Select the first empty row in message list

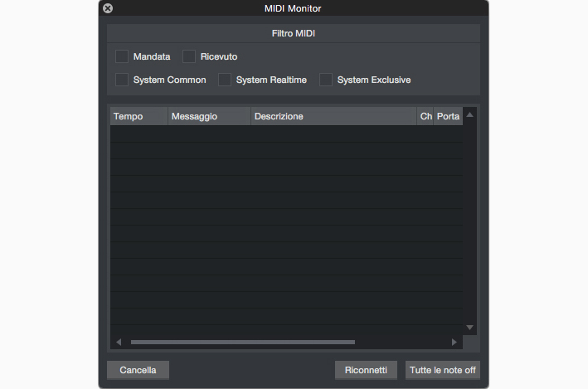pos(286,134)
